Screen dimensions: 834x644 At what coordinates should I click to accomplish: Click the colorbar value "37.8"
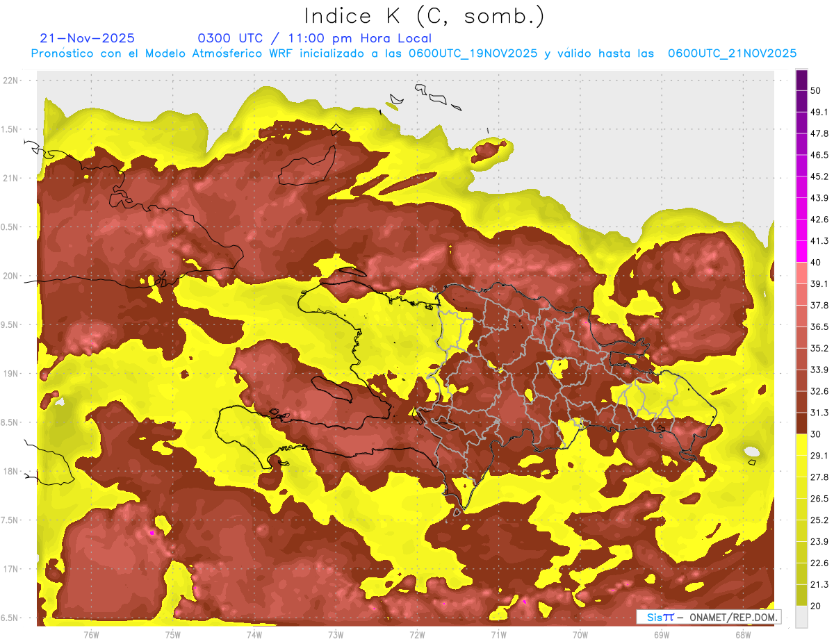coord(819,305)
